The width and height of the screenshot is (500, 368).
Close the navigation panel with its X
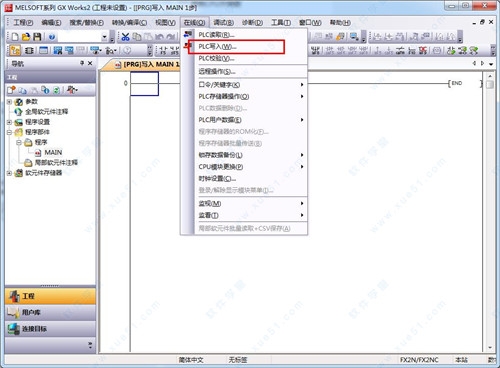(90, 63)
